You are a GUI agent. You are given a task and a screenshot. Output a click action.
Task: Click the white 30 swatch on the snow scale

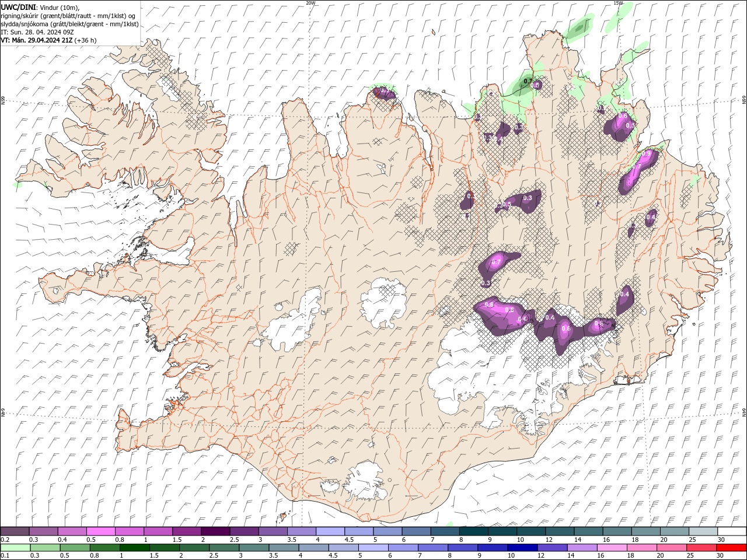pyautogui.click(x=731, y=531)
